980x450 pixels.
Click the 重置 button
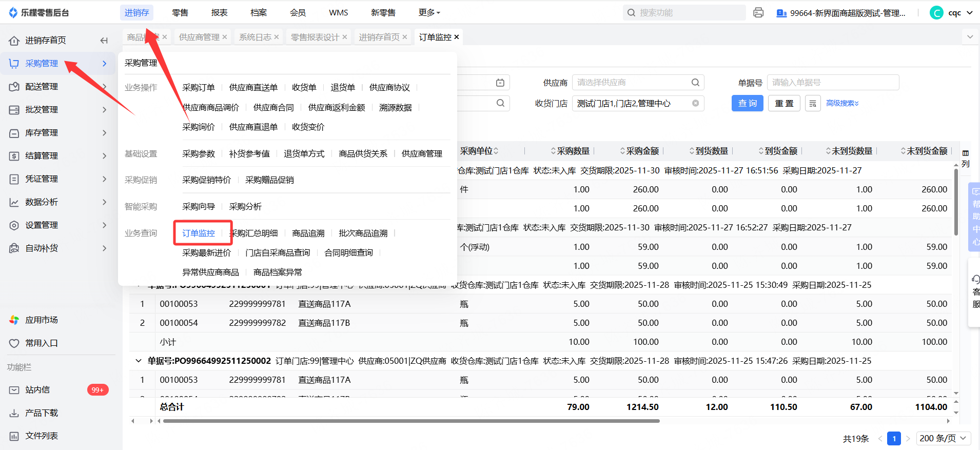[x=784, y=104]
